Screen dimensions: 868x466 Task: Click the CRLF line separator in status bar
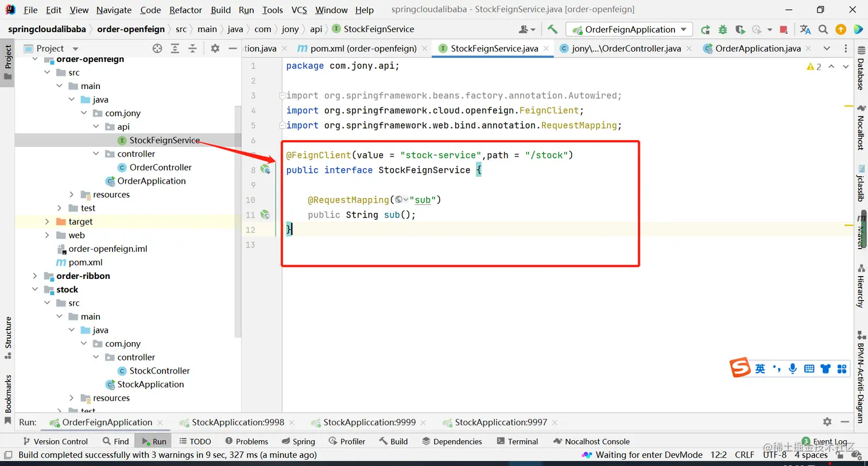[x=745, y=455]
